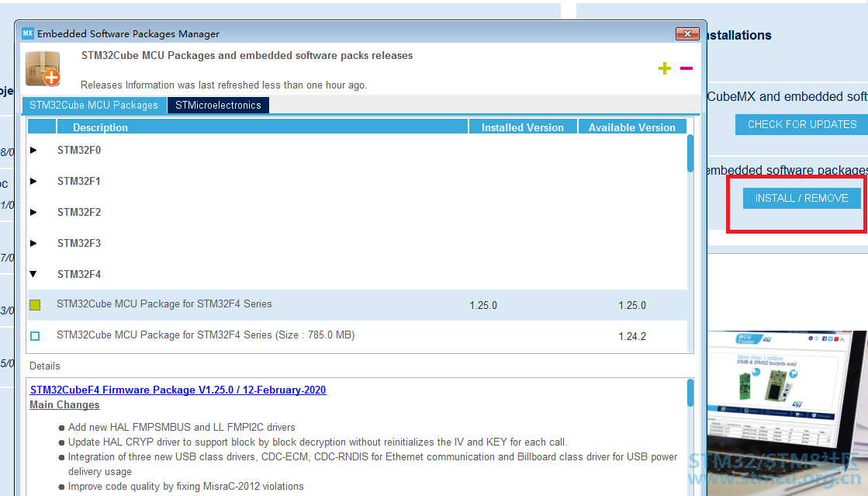Click 'Improve code quality by fixing MisraC-2012' text
This screenshot has height=496, width=868.
coord(186,486)
